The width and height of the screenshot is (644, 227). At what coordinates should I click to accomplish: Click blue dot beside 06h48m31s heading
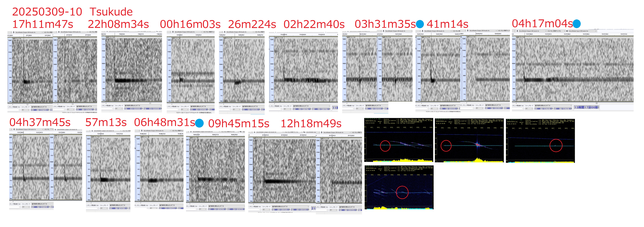click(199, 123)
